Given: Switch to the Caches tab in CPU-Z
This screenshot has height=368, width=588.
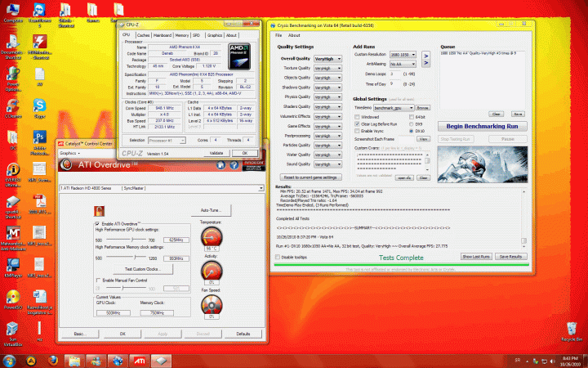Looking at the screenshot, I should [143, 35].
